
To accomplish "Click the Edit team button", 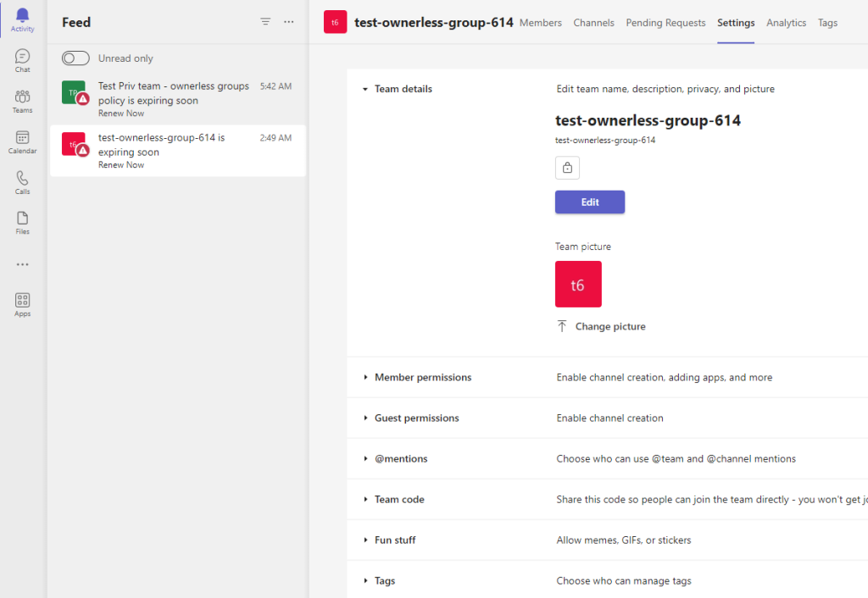I will click(590, 202).
